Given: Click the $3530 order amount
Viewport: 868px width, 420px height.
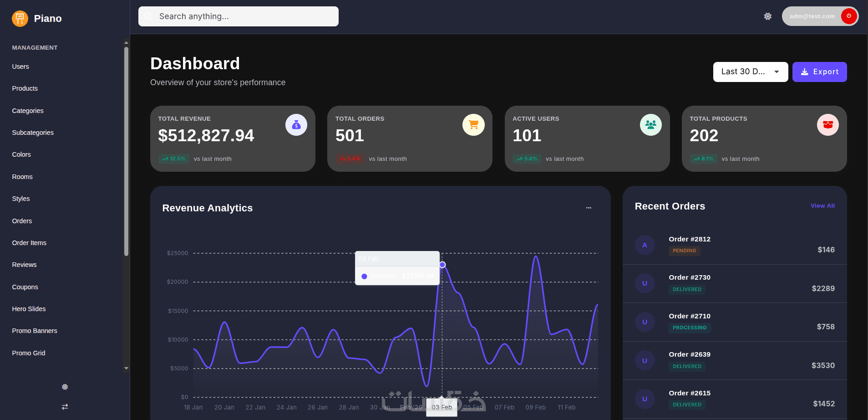Looking at the screenshot, I should click(x=823, y=365).
